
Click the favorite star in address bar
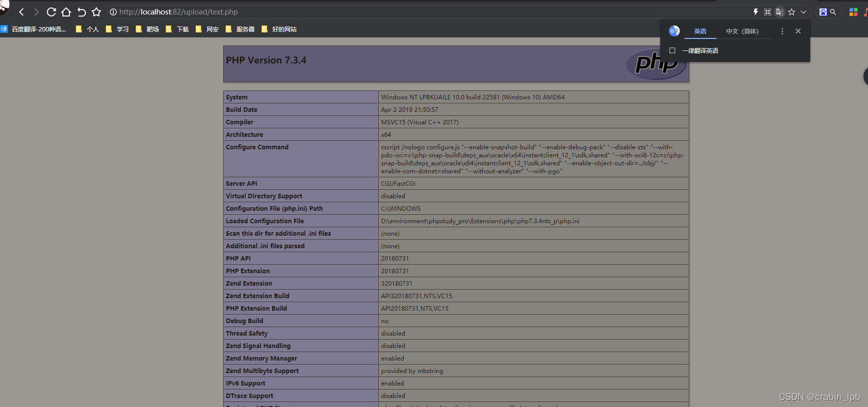tap(792, 12)
